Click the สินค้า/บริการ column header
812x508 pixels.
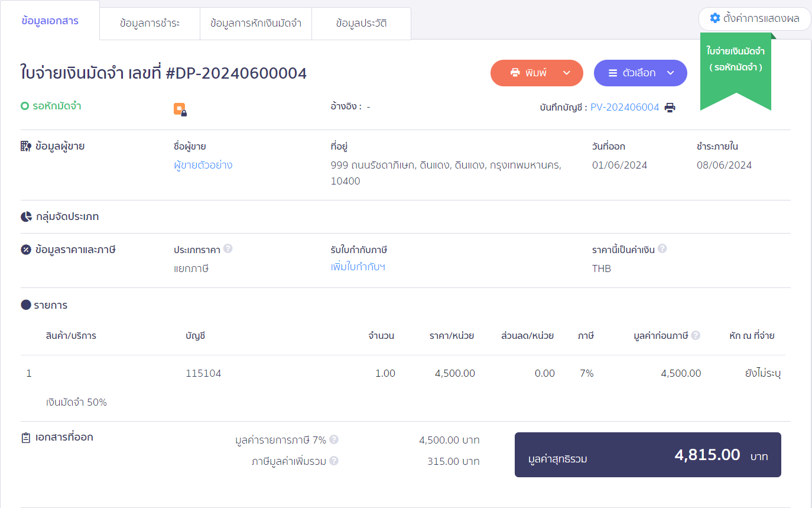click(71, 335)
